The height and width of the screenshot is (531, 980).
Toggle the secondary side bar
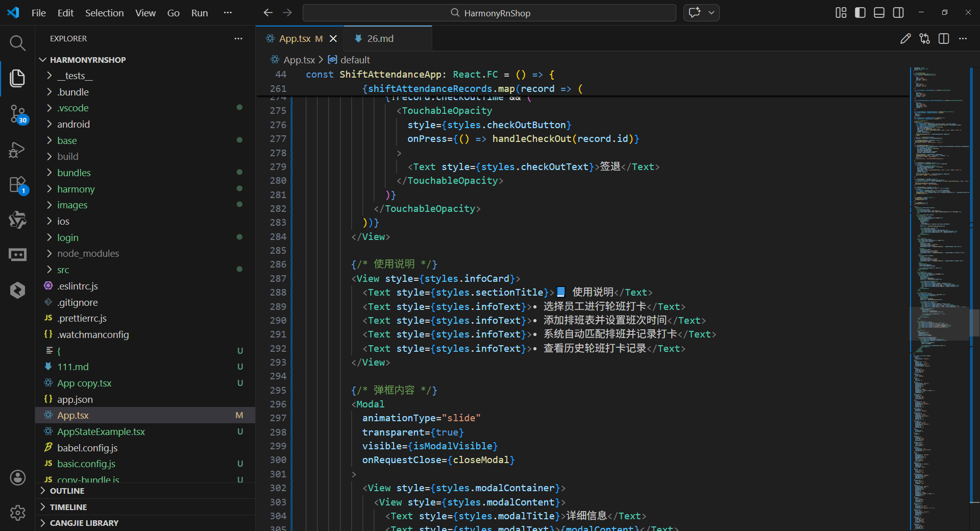coord(898,13)
